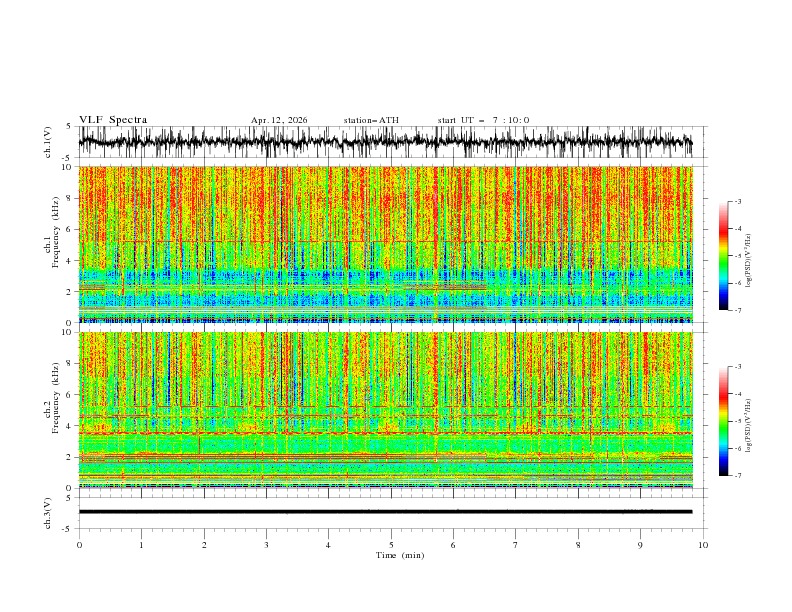Image resolution: width=792 pixels, height=612 pixels.
Task: Click the log(PSD) label beside ch.1 colorbar
Action: tap(748, 261)
